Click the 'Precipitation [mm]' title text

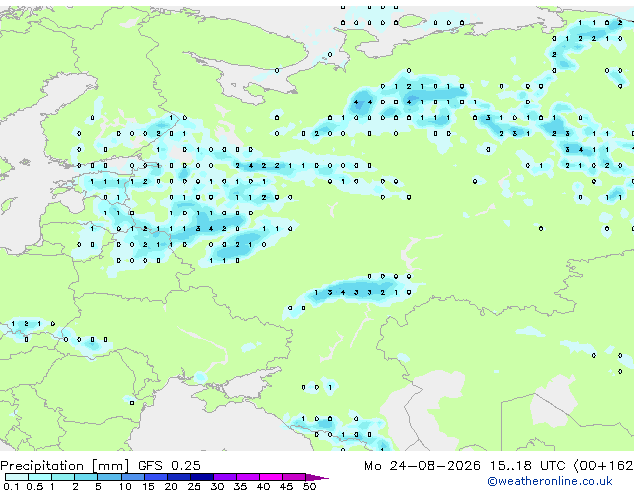pos(65,466)
